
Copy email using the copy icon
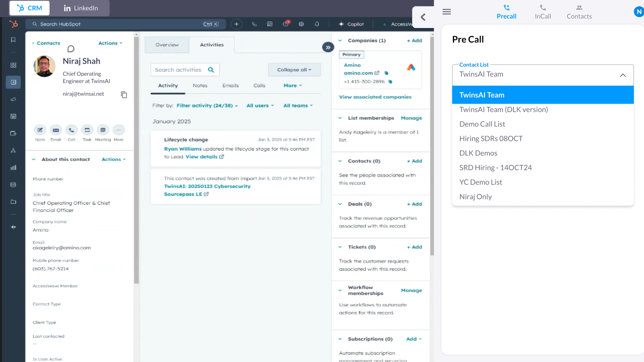(x=124, y=95)
